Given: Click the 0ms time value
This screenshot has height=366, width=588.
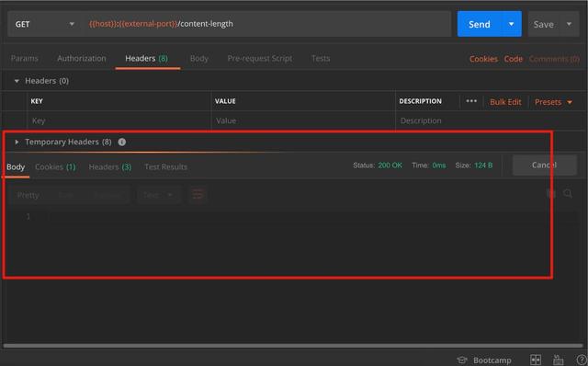Looking at the screenshot, I should pyautogui.click(x=439, y=166).
